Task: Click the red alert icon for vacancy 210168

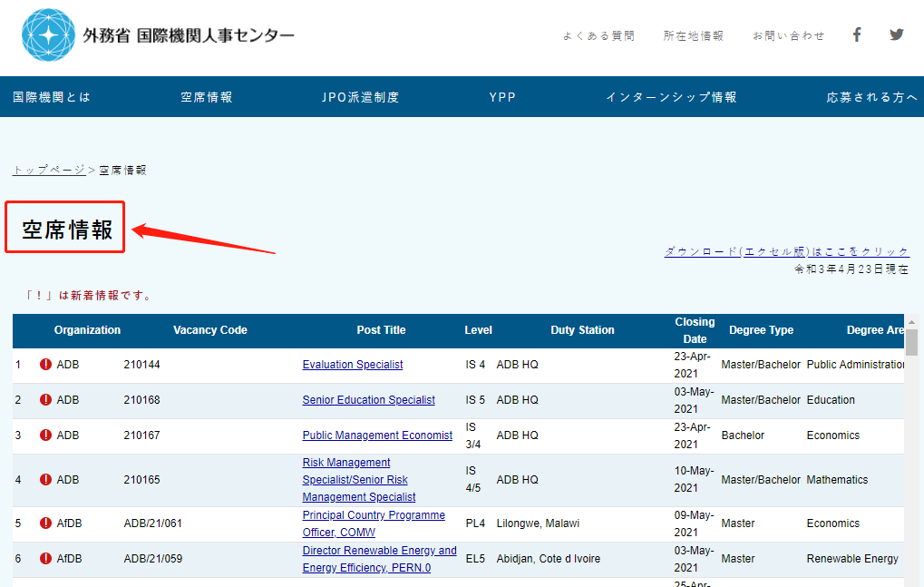Action: pyautogui.click(x=45, y=400)
